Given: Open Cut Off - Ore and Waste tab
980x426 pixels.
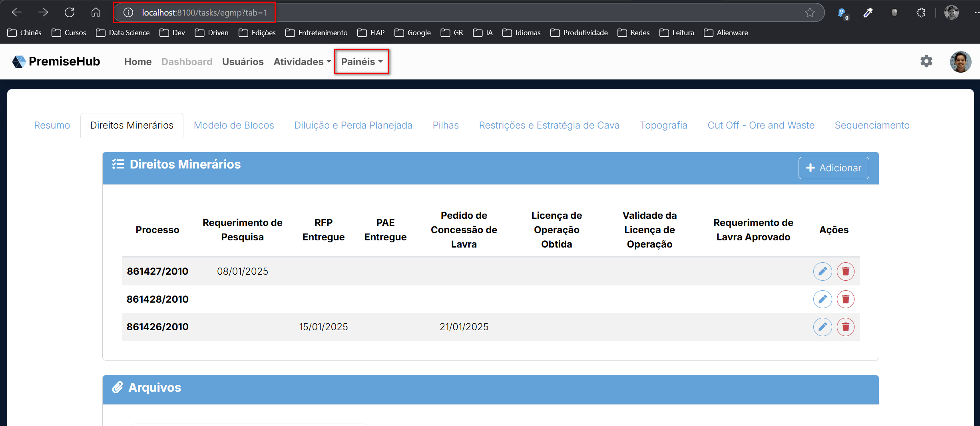Looking at the screenshot, I should [x=761, y=125].
